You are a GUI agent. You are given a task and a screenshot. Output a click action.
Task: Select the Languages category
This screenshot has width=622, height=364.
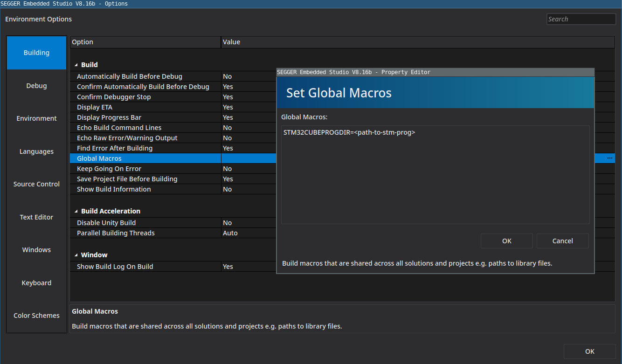[36, 151]
